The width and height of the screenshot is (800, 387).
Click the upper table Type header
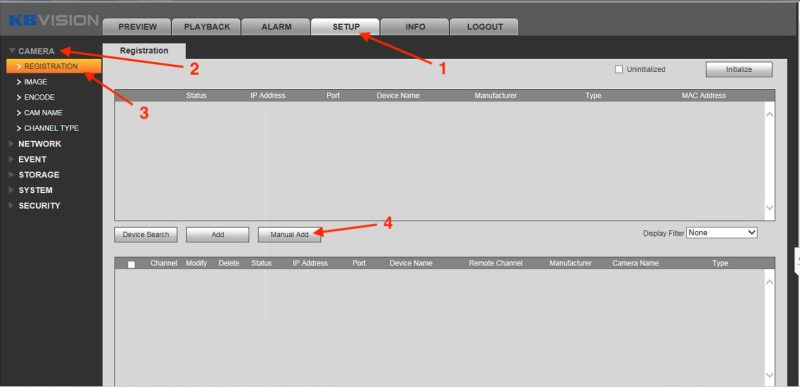[x=593, y=95]
